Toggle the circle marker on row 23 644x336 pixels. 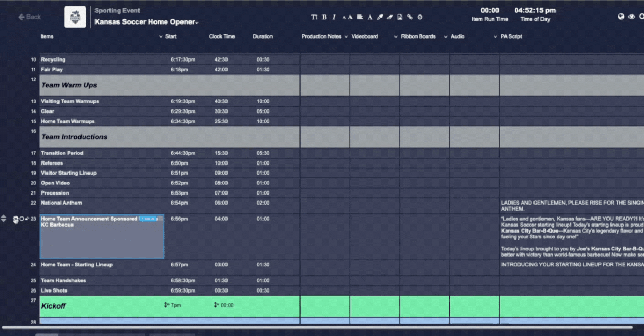(22, 219)
